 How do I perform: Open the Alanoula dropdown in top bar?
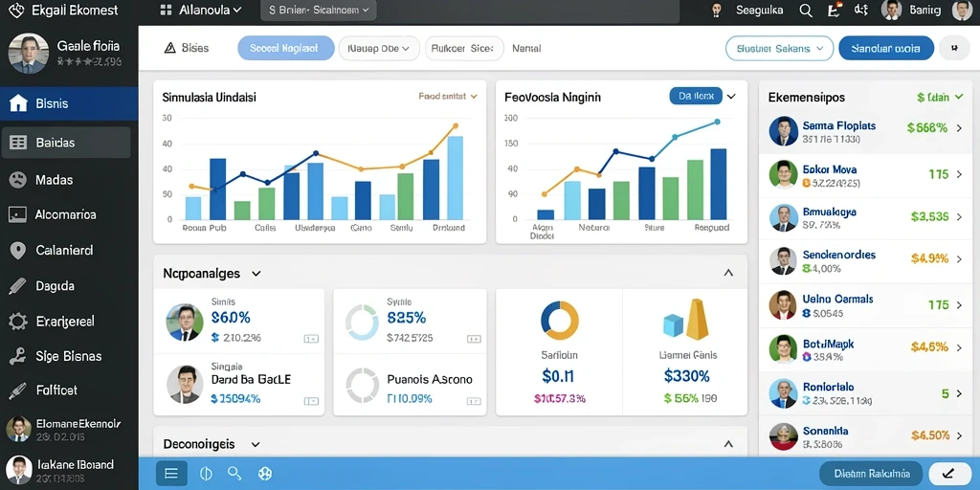pyautogui.click(x=201, y=10)
